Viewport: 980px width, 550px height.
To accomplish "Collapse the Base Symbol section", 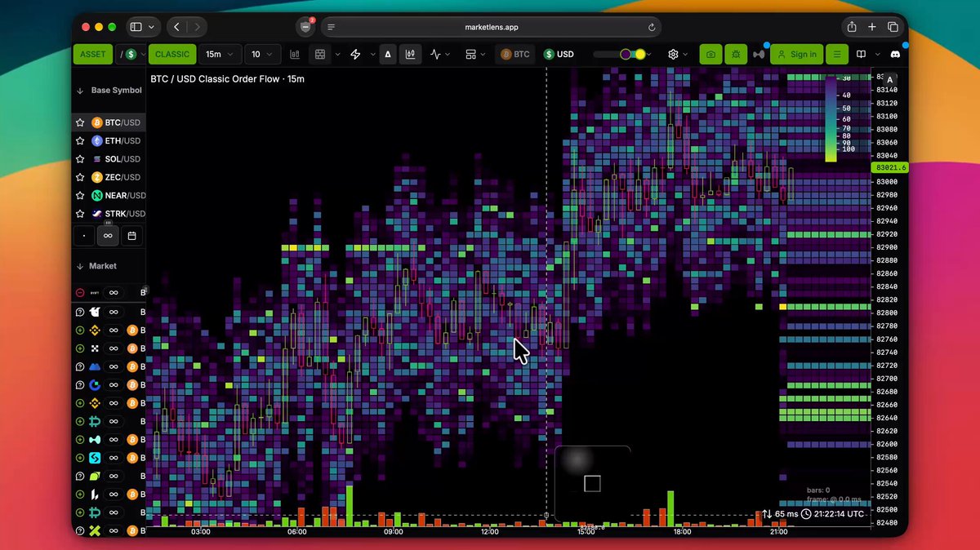I will [x=80, y=91].
